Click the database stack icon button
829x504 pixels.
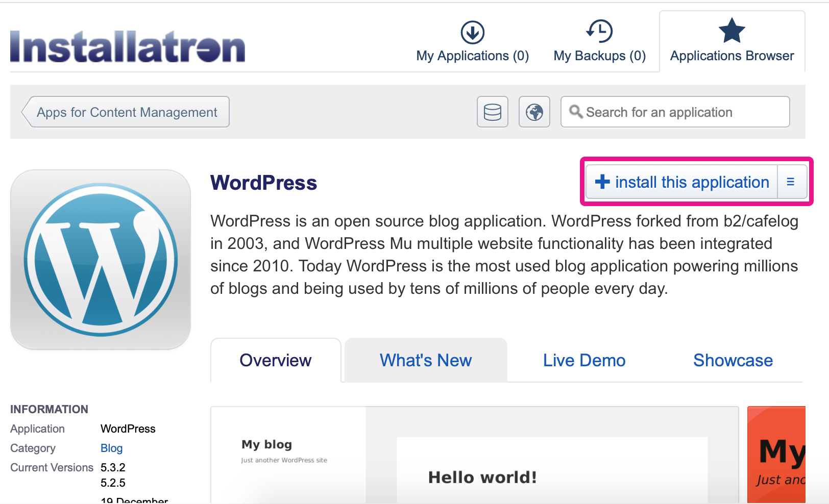point(492,112)
